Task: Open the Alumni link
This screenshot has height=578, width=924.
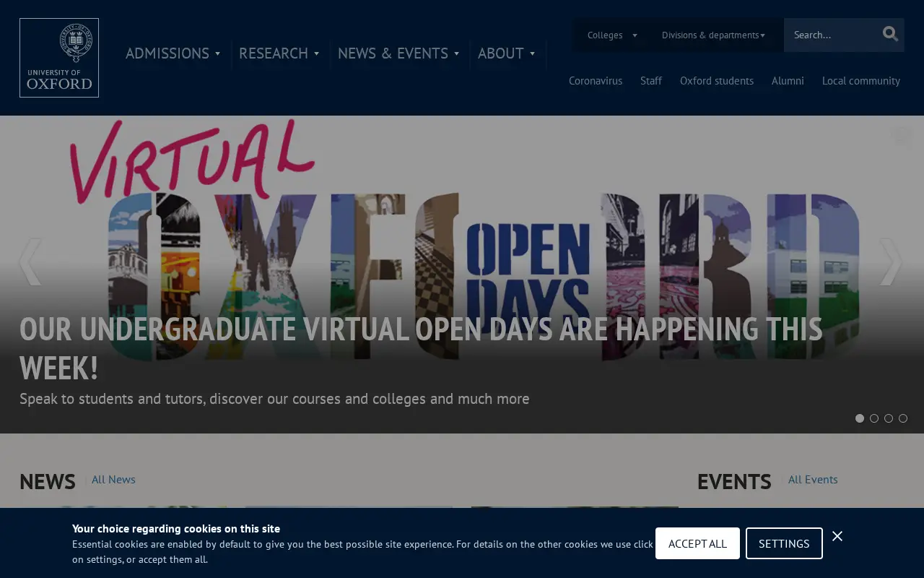Action: [788, 81]
